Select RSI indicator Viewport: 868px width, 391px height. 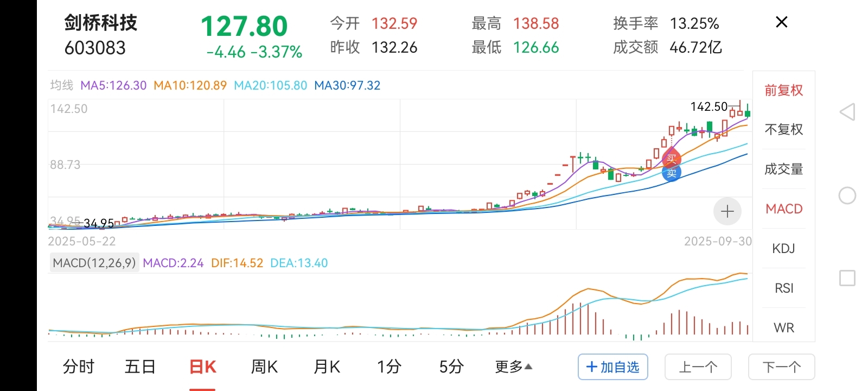pyautogui.click(x=783, y=288)
